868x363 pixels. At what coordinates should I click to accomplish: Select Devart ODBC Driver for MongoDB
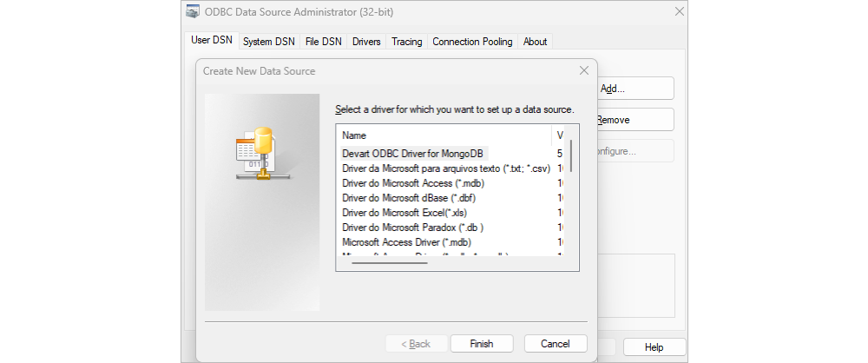[x=414, y=153]
